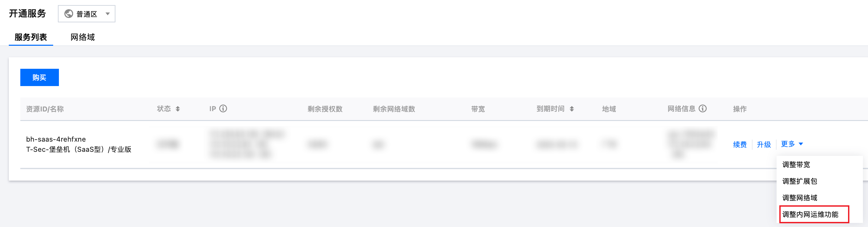
Task: Click the 操作 column header
Action: click(x=740, y=109)
